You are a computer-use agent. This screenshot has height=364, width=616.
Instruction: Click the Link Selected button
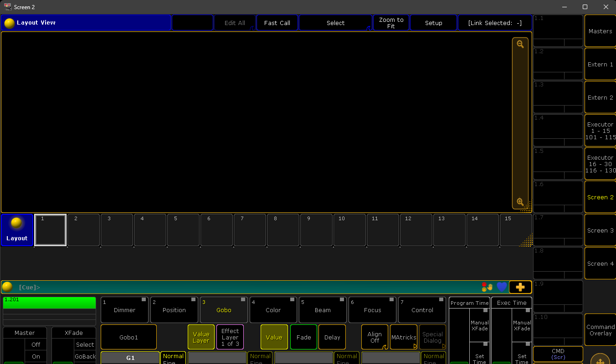pos(494,23)
